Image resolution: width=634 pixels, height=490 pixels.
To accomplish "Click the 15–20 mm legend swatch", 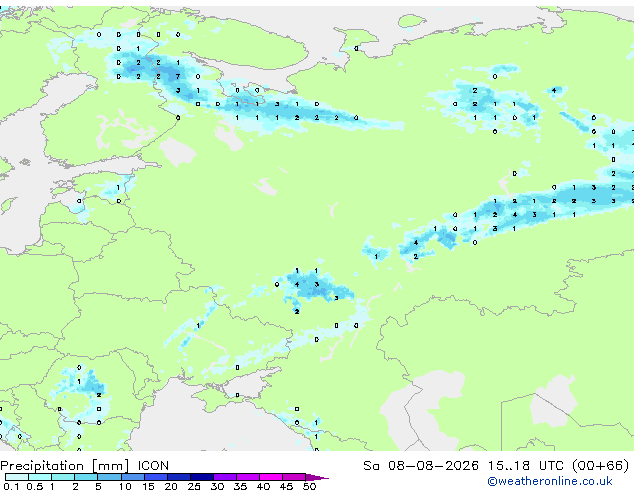I will pos(155,477).
